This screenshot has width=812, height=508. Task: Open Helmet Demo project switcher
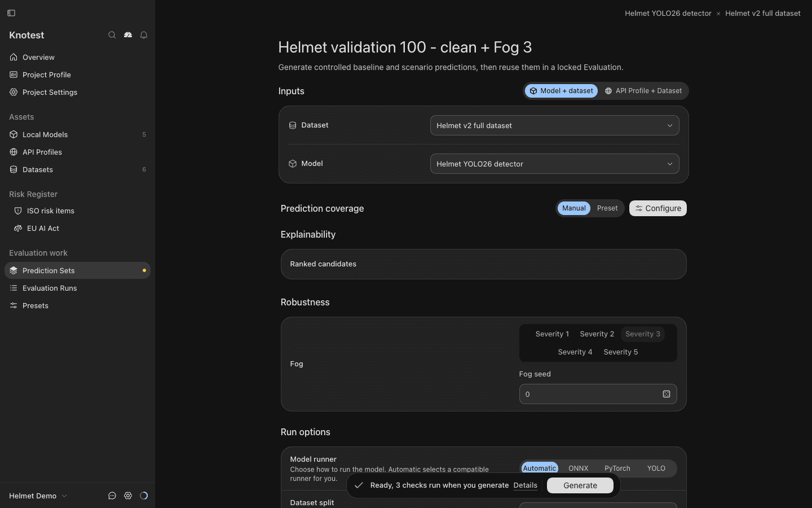tap(38, 496)
